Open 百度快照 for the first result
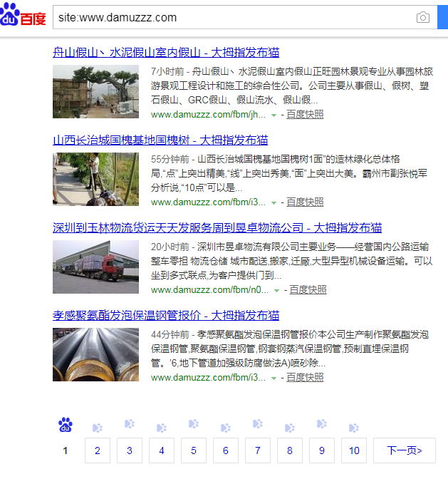Viewport: 448px width, 479px height. click(x=305, y=114)
